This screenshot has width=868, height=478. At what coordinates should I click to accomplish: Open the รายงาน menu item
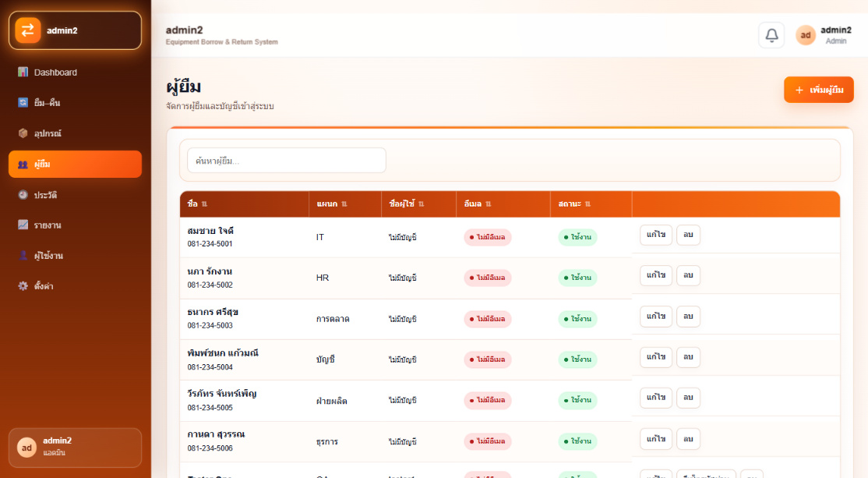click(x=76, y=225)
